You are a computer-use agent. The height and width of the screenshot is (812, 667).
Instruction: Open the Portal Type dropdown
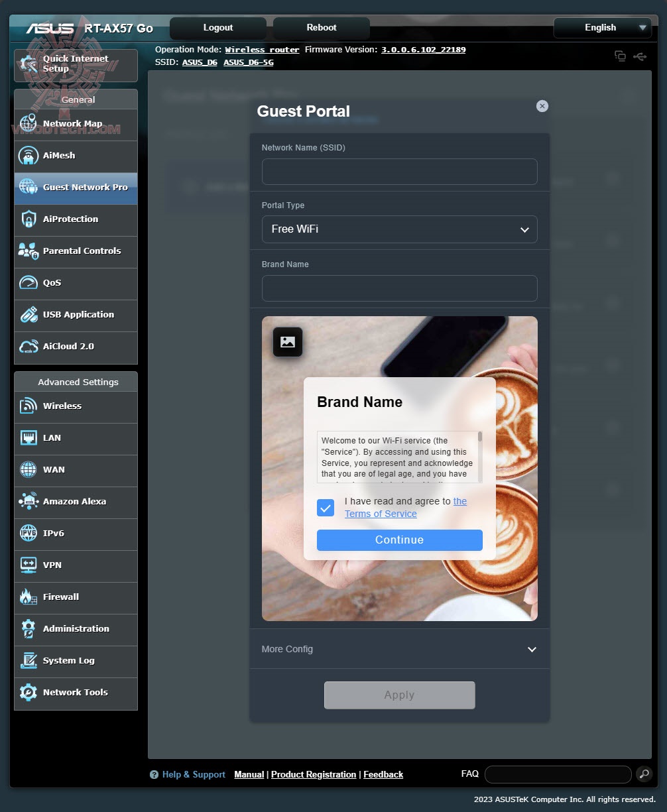click(x=400, y=229)
